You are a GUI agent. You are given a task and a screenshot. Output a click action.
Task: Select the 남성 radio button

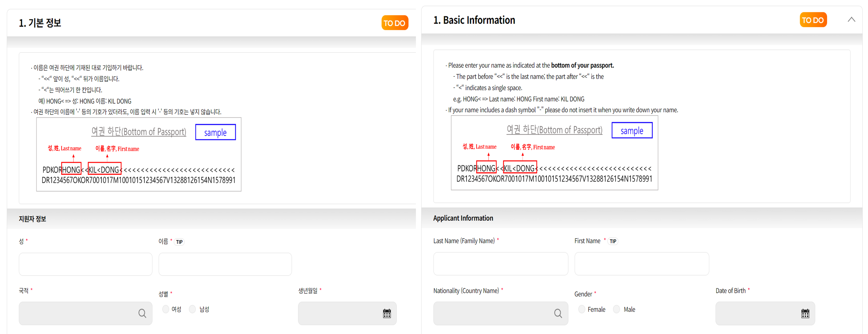click(192, 309)
